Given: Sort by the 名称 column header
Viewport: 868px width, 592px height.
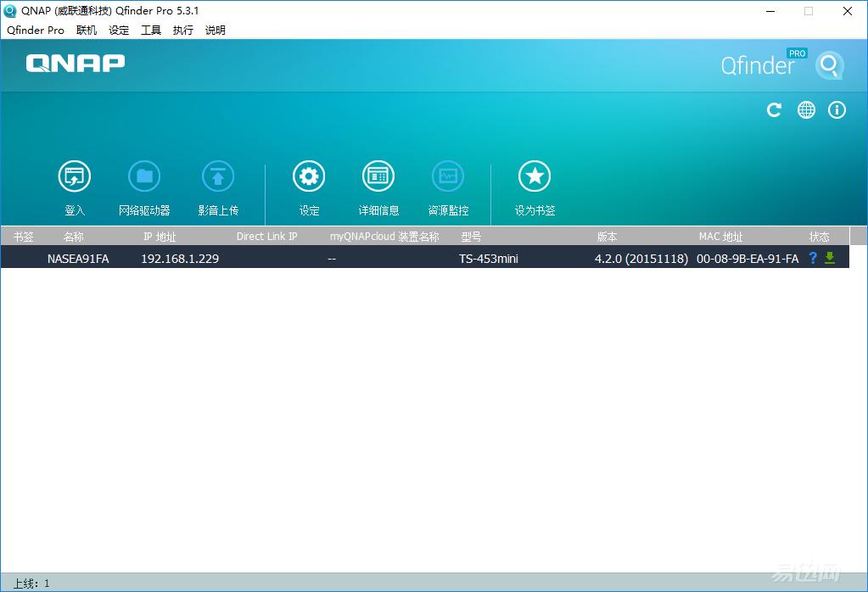Looking at the screenshot, I should point(73,237).
